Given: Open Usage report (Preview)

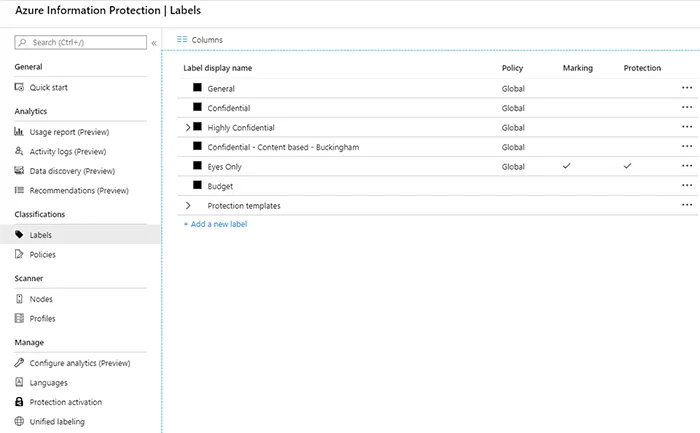Looking at the screenshot, I should pyautogui.click(x=69, y=132).
